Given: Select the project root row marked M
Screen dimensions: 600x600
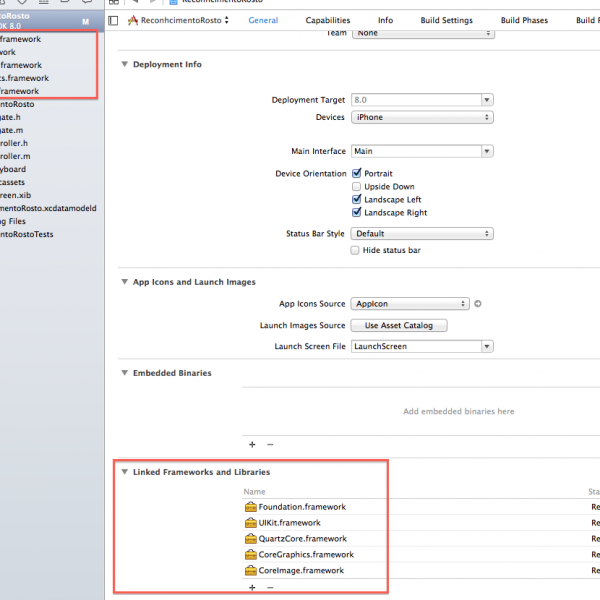Looking at the screenshot, I should coord(52,21).
